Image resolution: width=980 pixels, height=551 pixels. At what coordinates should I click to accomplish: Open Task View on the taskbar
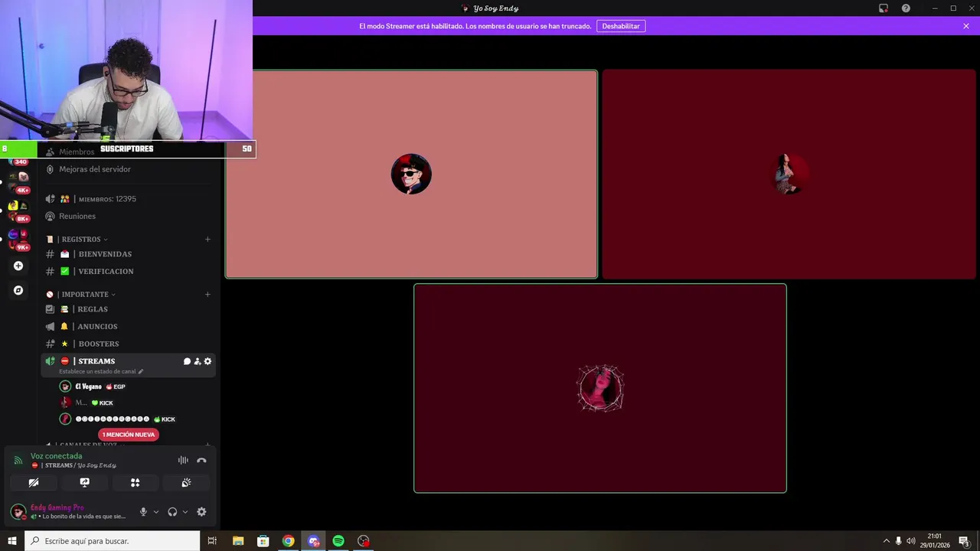pyautogui.click(x=212, y=541)
